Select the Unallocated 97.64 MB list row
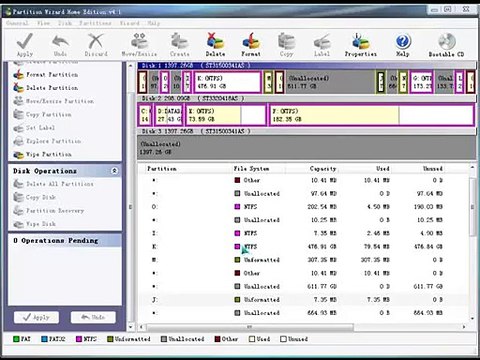Screen dimensions: 480x360 (x=303, y=194)
